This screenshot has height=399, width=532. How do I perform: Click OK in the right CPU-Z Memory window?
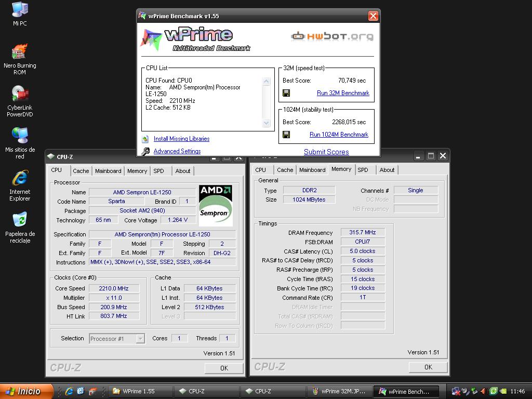point(428,367)
